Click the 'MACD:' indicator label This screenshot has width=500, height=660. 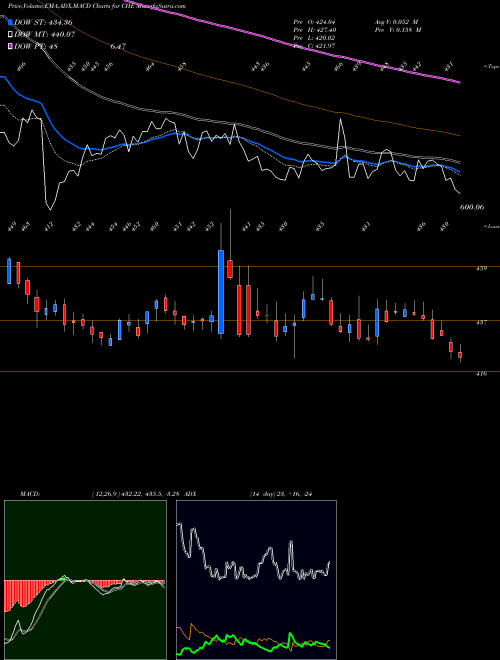(30, 494)
